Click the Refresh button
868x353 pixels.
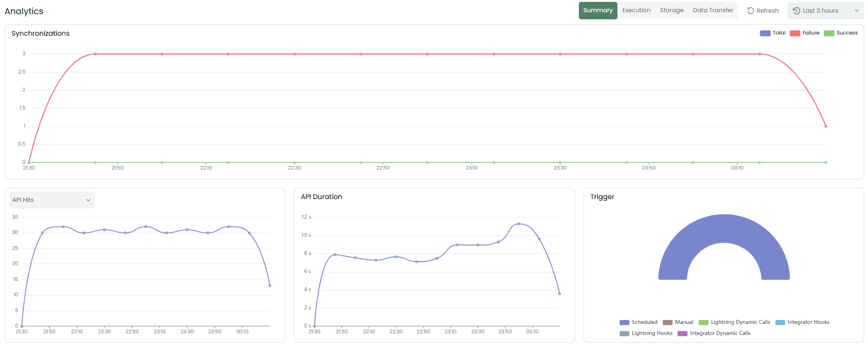click(x=763, y=11)
